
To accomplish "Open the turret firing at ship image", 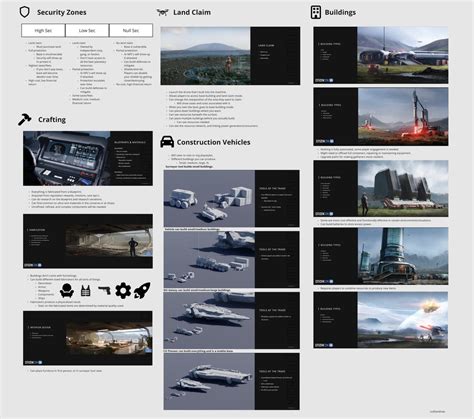I will click(403, 320).
